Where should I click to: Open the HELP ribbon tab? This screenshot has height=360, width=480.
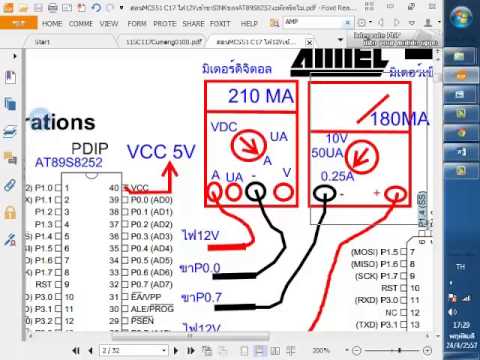pos(249,24)
